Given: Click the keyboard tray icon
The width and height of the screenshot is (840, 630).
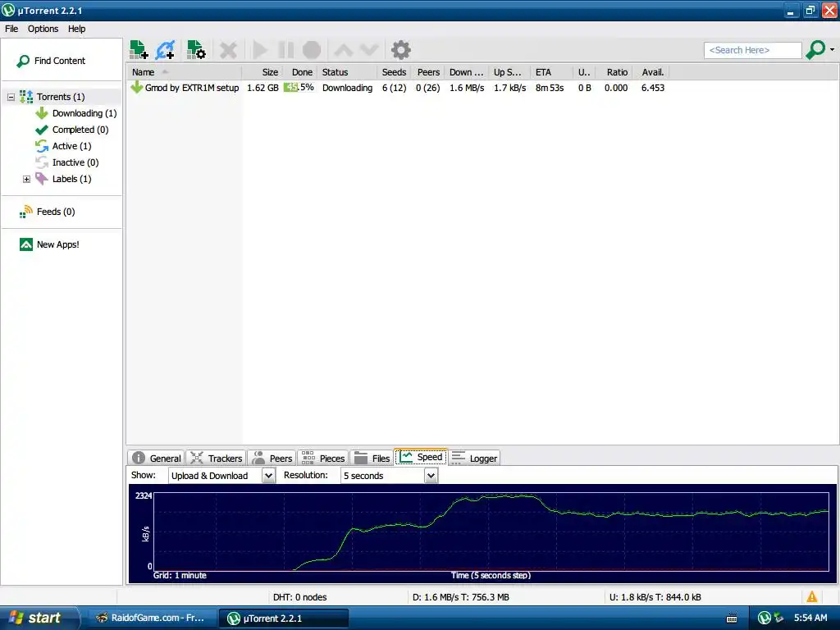Looking at the screenshot, I should pyautogui.click(x=731, y=619).
